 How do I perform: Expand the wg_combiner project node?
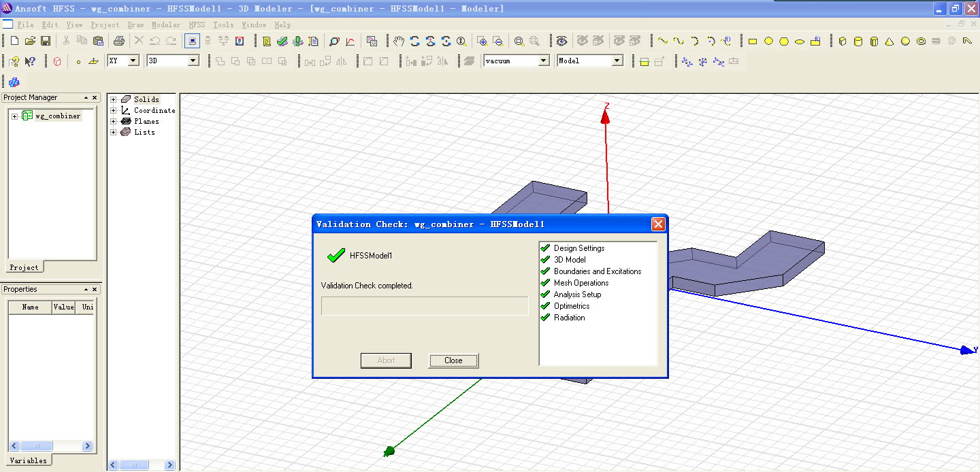pos(14,116)
